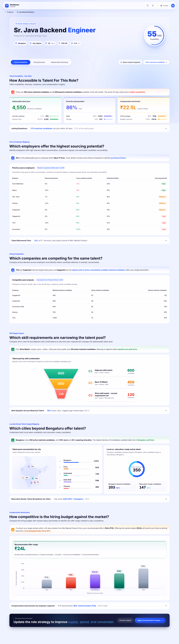Screen dimensions: 179x644
Task: Go to Projects in the breadcrumb
Action: [10, 12]
